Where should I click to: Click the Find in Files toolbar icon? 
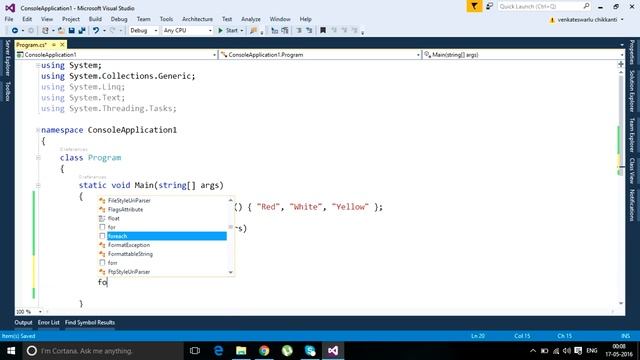tap(253, 31)
